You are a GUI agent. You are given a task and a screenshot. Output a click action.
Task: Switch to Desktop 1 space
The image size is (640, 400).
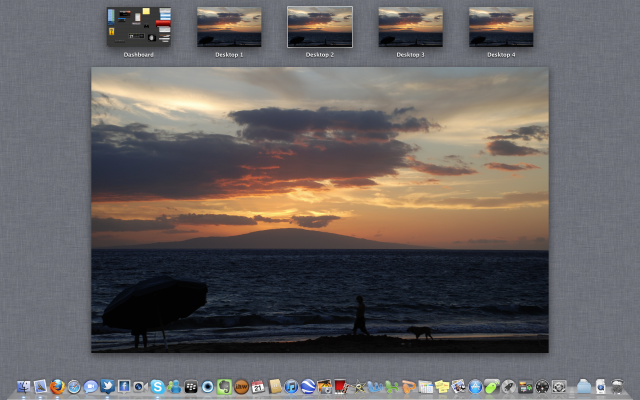[229, 28]
